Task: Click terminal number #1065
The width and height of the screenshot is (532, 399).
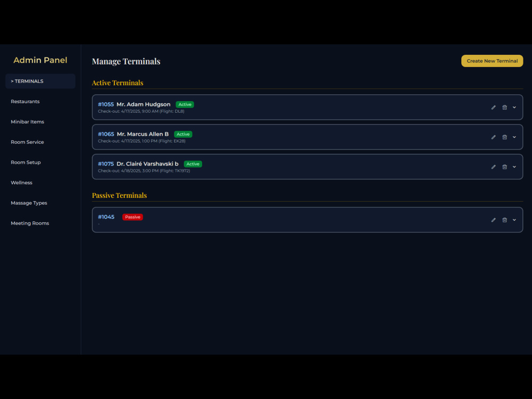Action: 106,134
